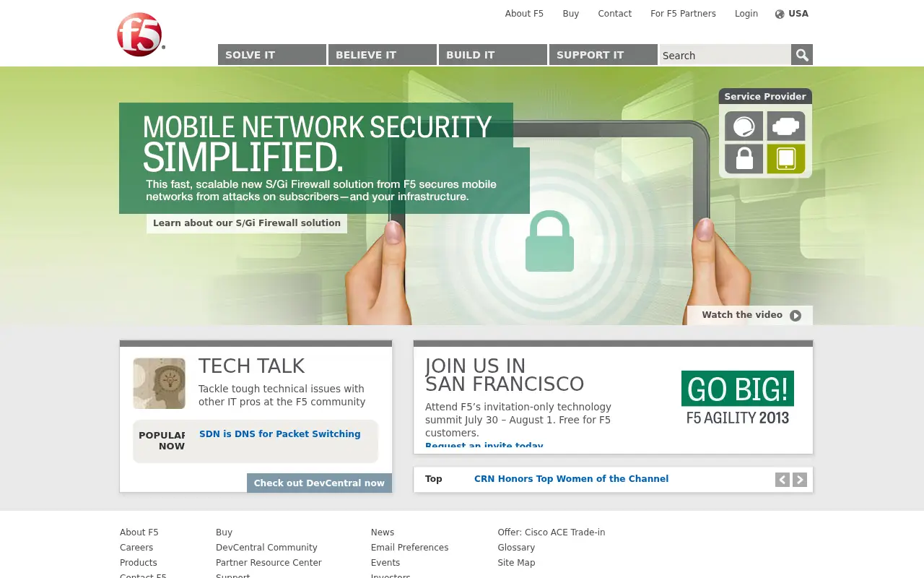The height and width of the screenshot is (578, 924).
Task: Click the Events footer link
Action: 385,563
